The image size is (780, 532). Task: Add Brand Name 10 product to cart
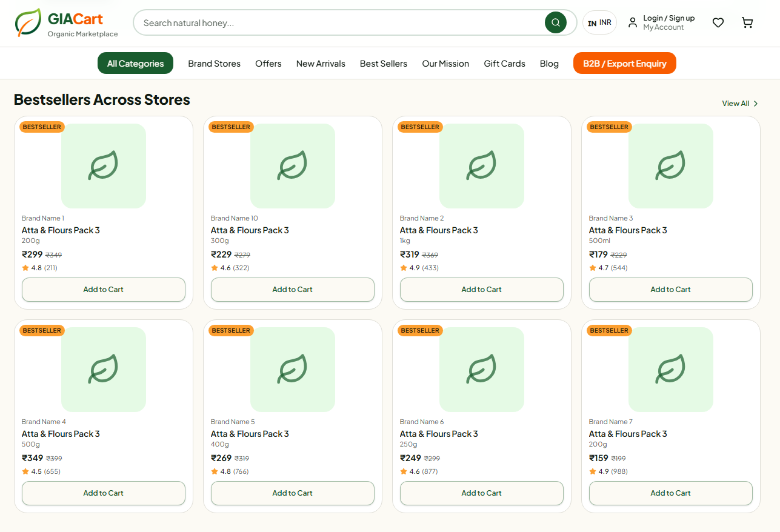click(x=293, y=290)
